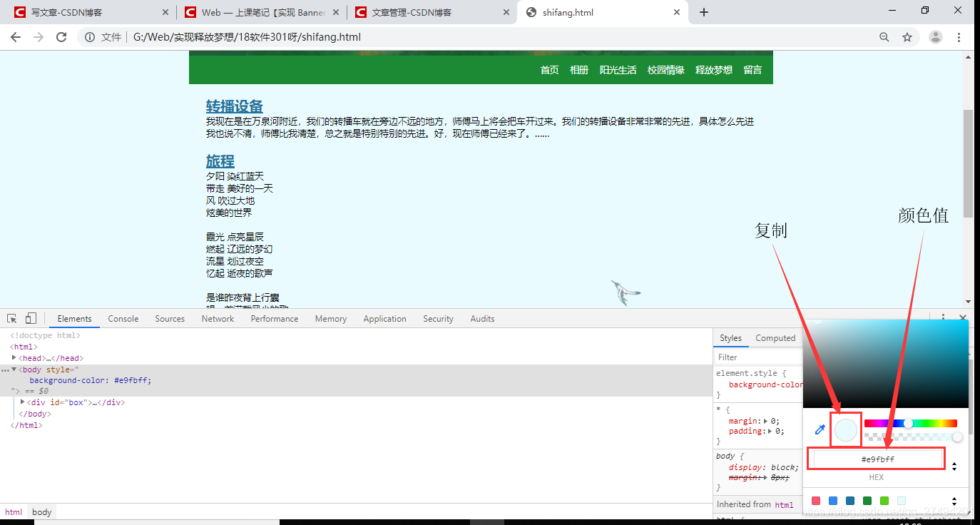This screenshot has height=525, width=980.
Task: Expand the margin shorthand under * rule
Action: click(x=765, y=421)
